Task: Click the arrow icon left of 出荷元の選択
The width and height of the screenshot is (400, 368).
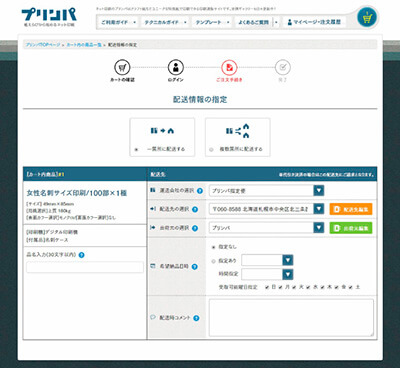Action: pyautogui.click(x=153, y=227)
